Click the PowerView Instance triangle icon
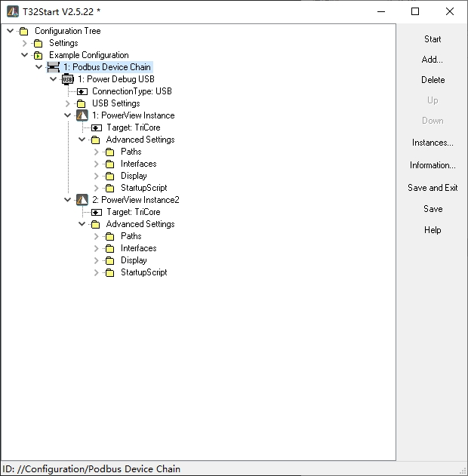The image size is (468, 476). pos(82,115)
